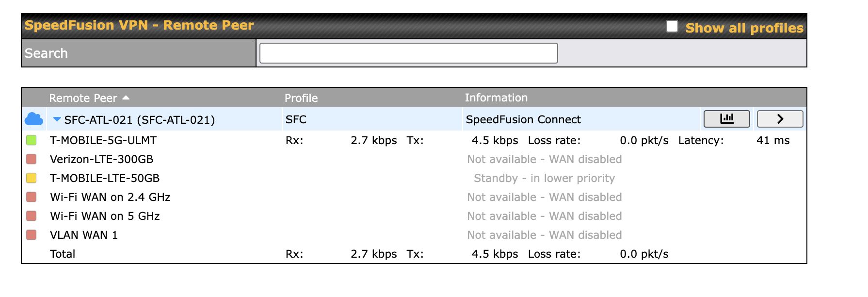
Task: Click Wi-Fi 5 GHz Not available status
Action: pos(544,216)
